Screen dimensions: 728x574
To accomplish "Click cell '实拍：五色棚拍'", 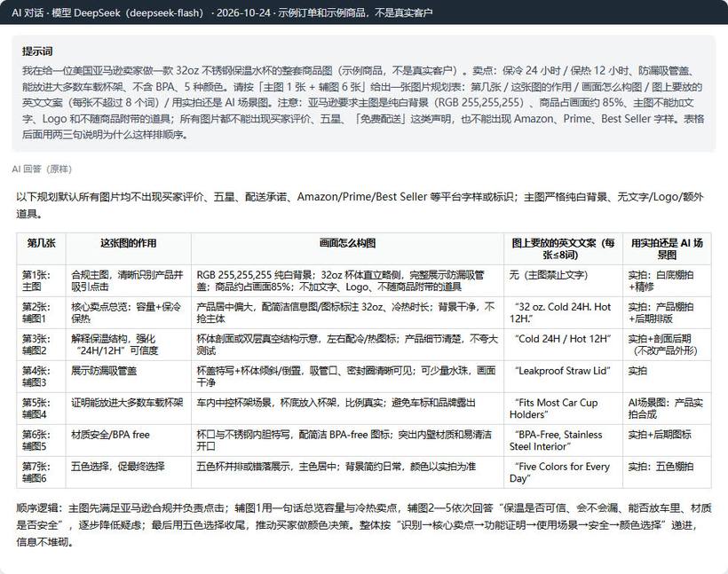I will (667, 473).
